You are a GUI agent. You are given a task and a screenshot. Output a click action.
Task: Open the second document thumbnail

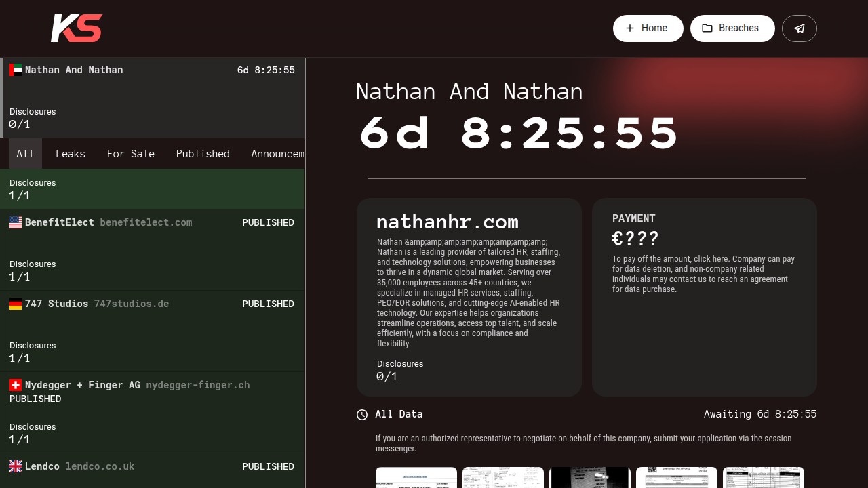click(x=503, y=477)
